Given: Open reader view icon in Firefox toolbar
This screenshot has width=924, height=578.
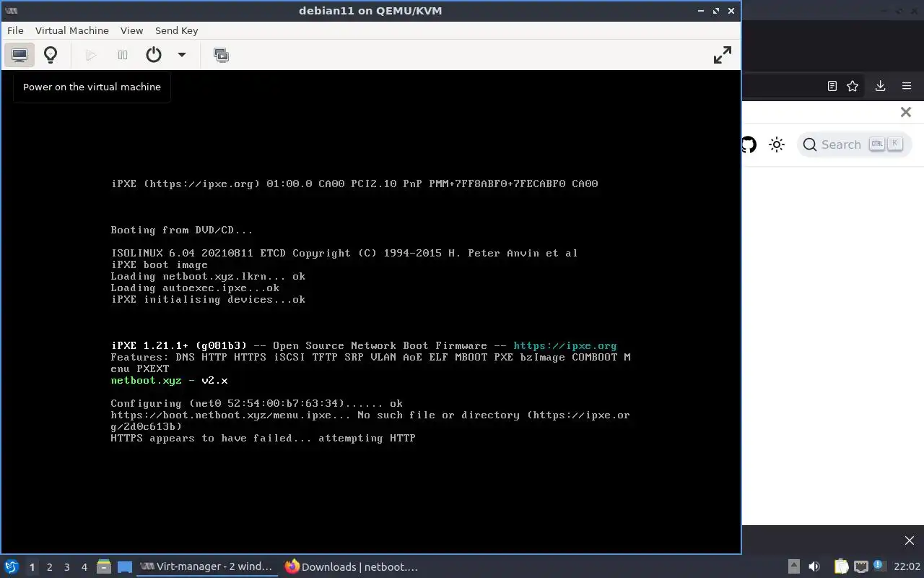Looking at the screenshot, I should point(832,86).
